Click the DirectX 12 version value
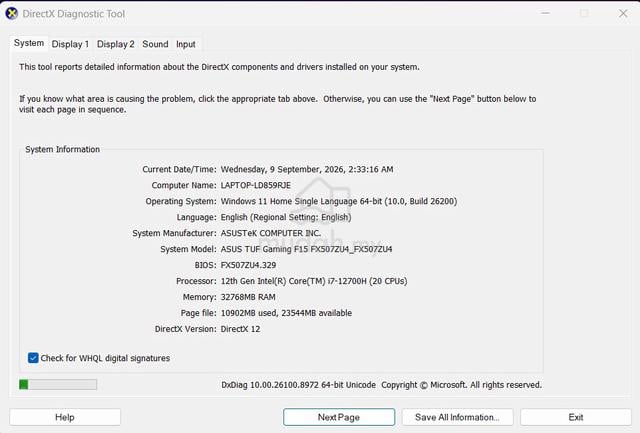The image size is (640, 433). pos(240,329)
